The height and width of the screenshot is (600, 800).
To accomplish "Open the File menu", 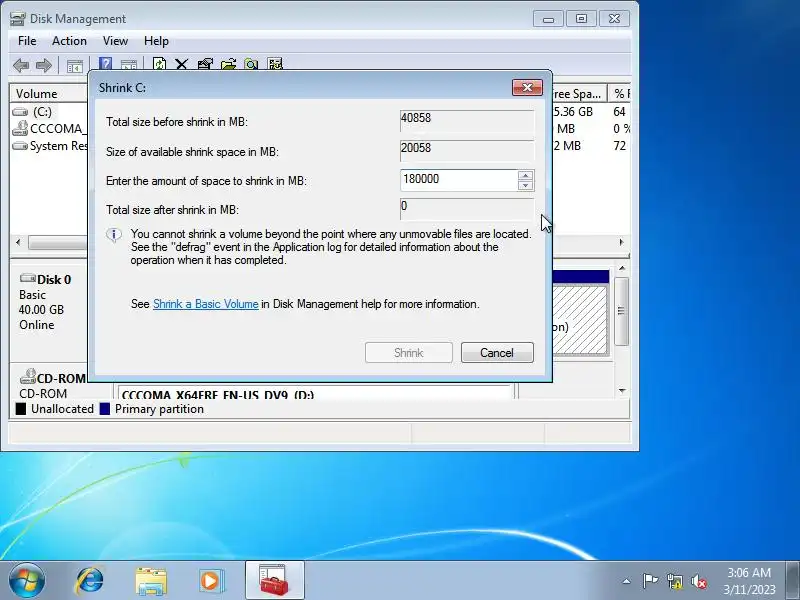I will (x=27, y=41).
